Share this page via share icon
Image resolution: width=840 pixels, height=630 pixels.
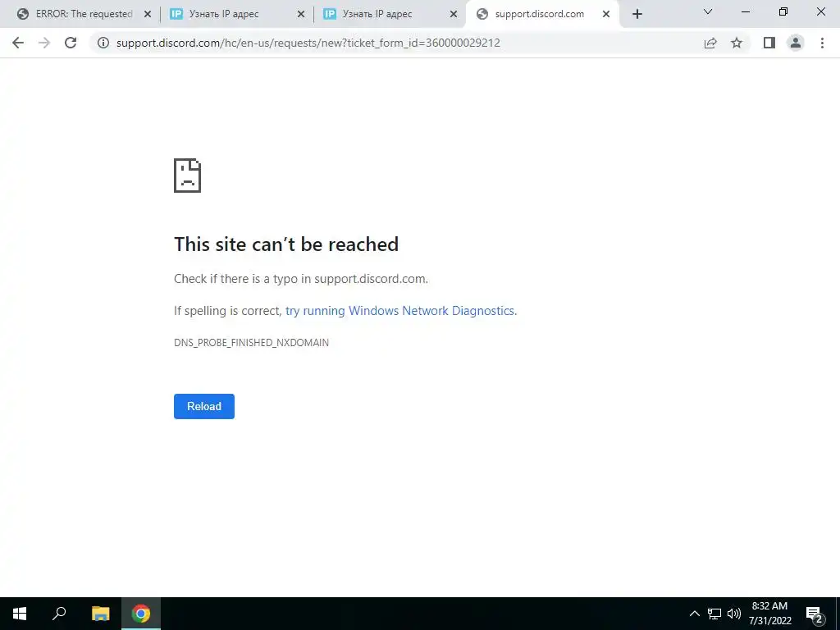(x=710, y=43)
